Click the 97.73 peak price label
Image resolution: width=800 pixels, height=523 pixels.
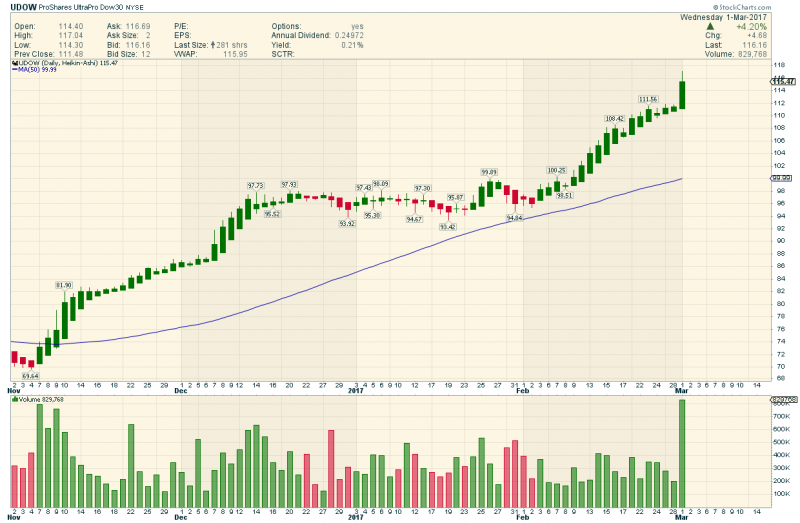point(256,186)
